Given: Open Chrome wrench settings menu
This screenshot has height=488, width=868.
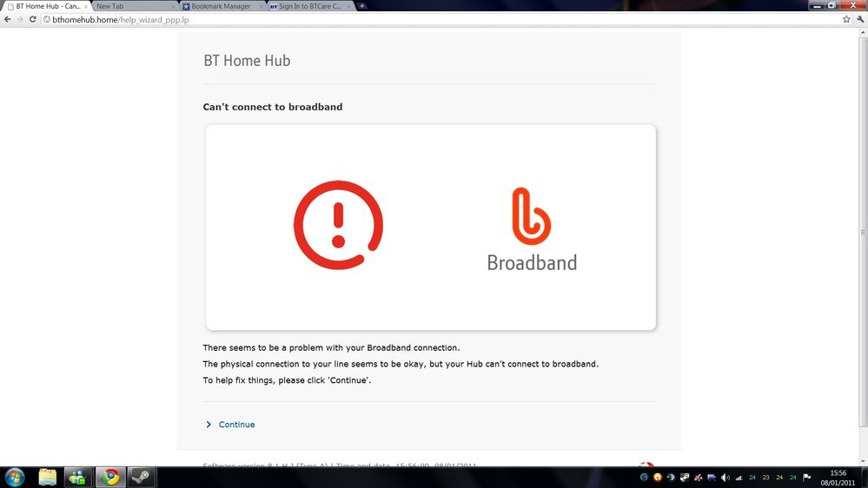Looking at the screenshot, I should tap(859, 19).
